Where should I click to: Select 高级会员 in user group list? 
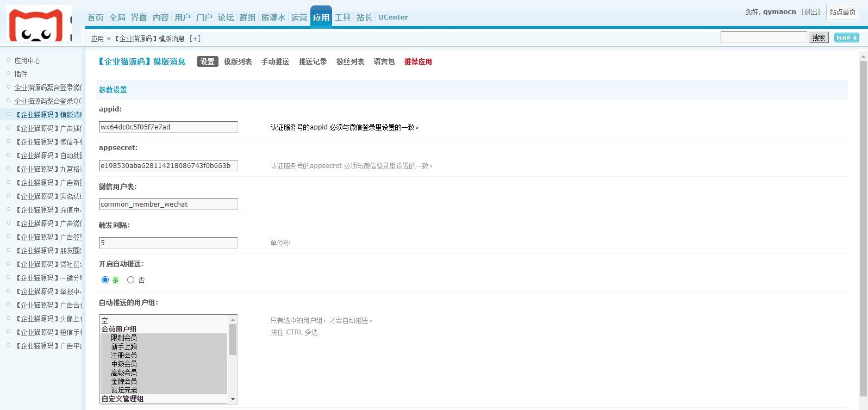point(164,372)
